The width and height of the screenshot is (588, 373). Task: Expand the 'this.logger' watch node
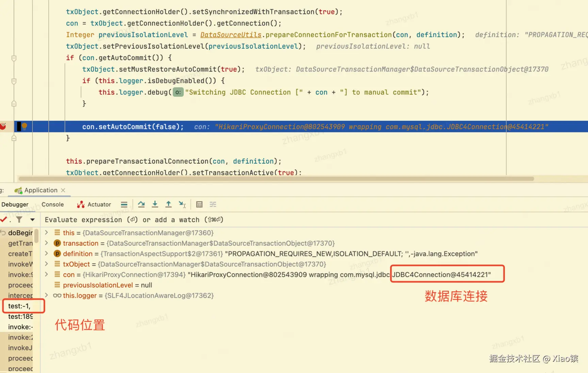point(47,296)
